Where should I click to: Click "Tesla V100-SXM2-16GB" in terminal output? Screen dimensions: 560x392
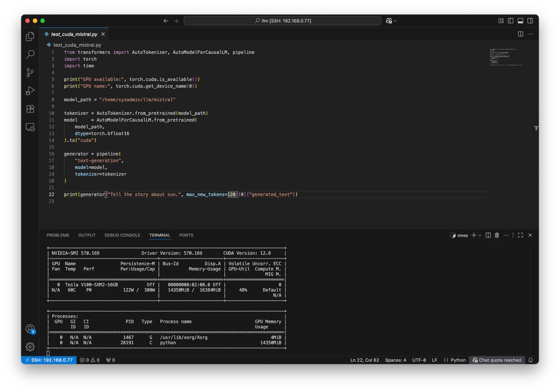coord(91,284)
